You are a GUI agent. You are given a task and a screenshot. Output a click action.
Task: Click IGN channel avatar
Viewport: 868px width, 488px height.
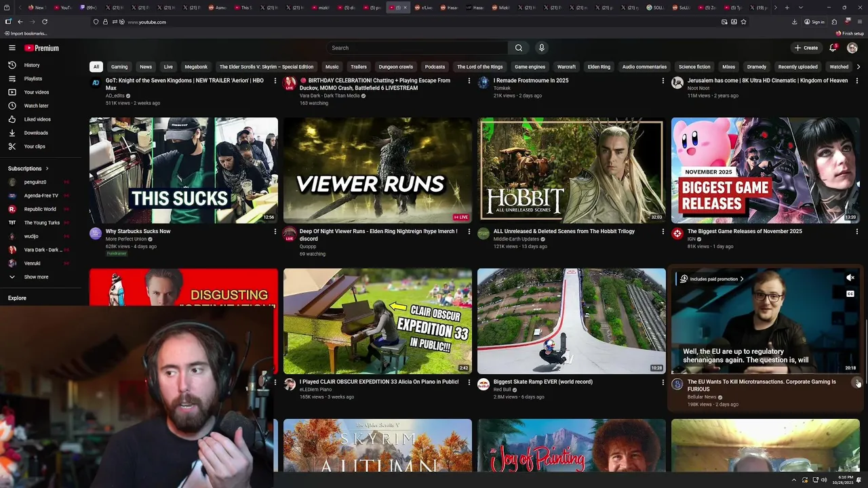tap(677, 234)
